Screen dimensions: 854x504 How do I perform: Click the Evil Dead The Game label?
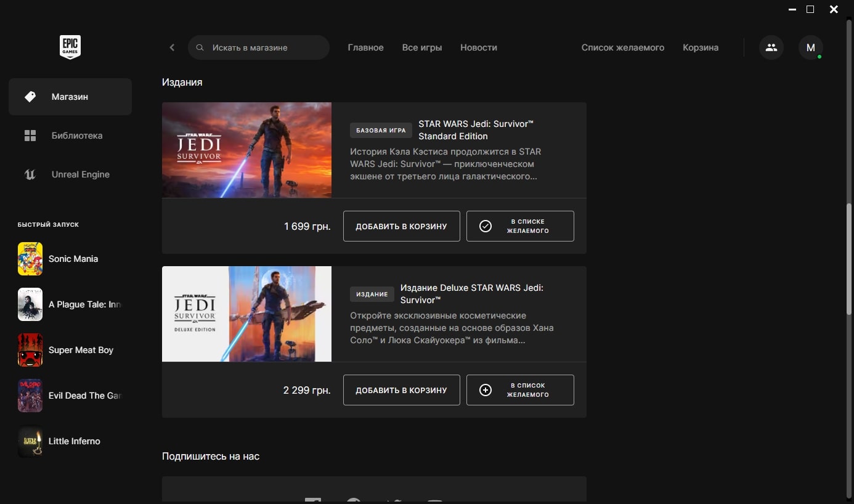[85, 396]
